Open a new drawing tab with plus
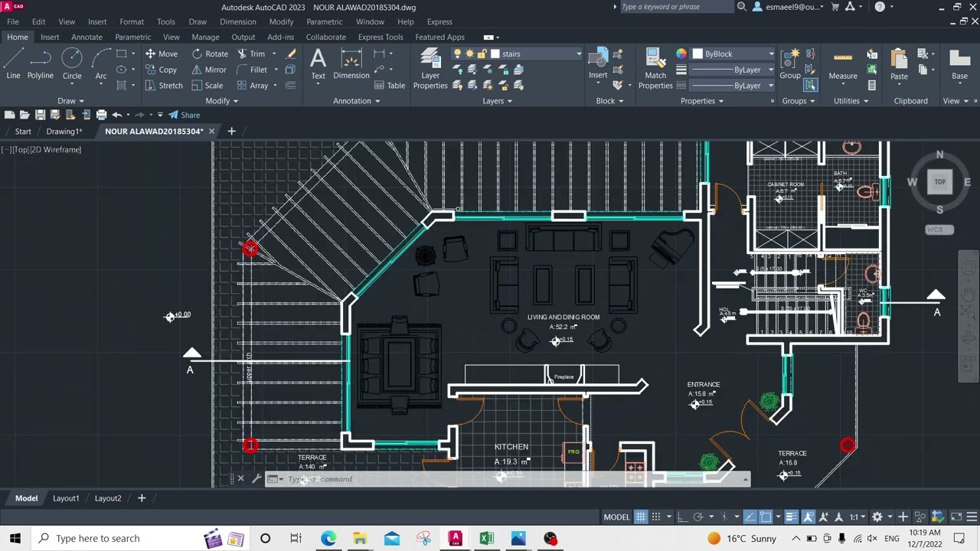Viewport: 980px width, 551px height. click(231, 131)
